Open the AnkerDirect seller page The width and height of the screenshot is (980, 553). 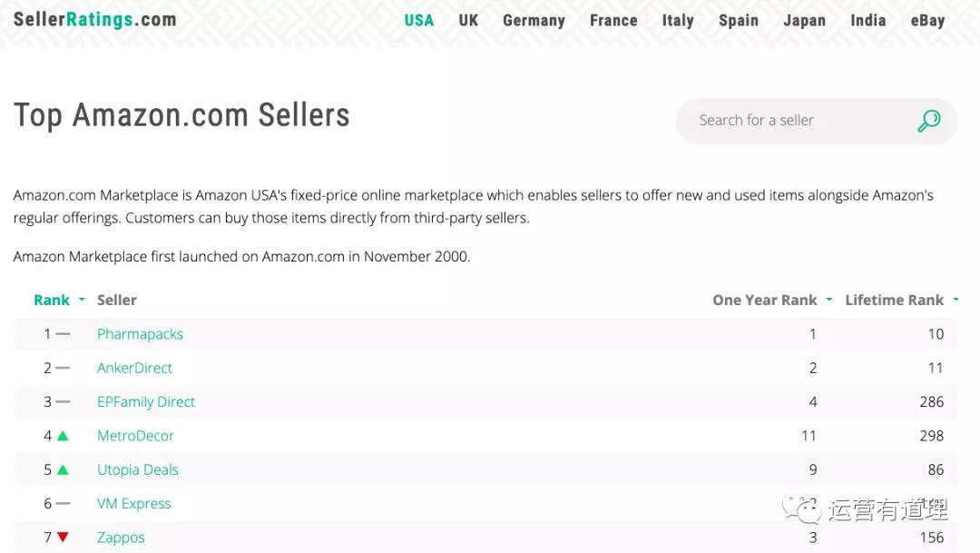[x=134, y=368]
